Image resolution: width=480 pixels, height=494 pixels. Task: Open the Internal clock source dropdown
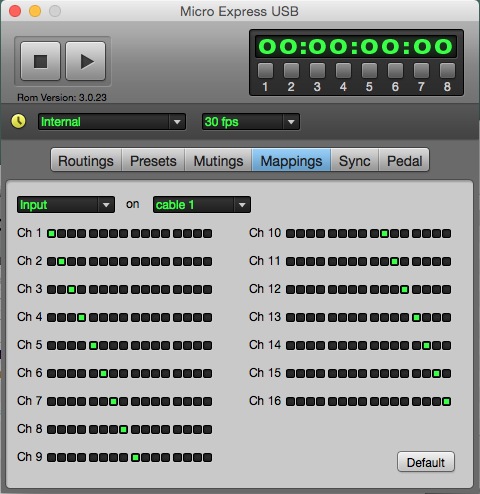point(112,122)
